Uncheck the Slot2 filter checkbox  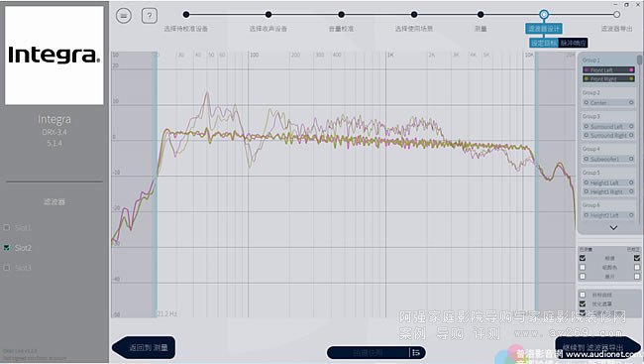7,248
